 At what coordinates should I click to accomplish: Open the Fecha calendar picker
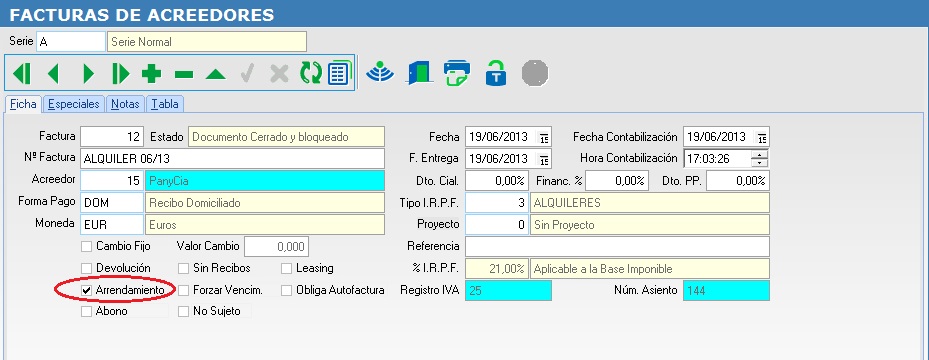(x=543, y=137)
